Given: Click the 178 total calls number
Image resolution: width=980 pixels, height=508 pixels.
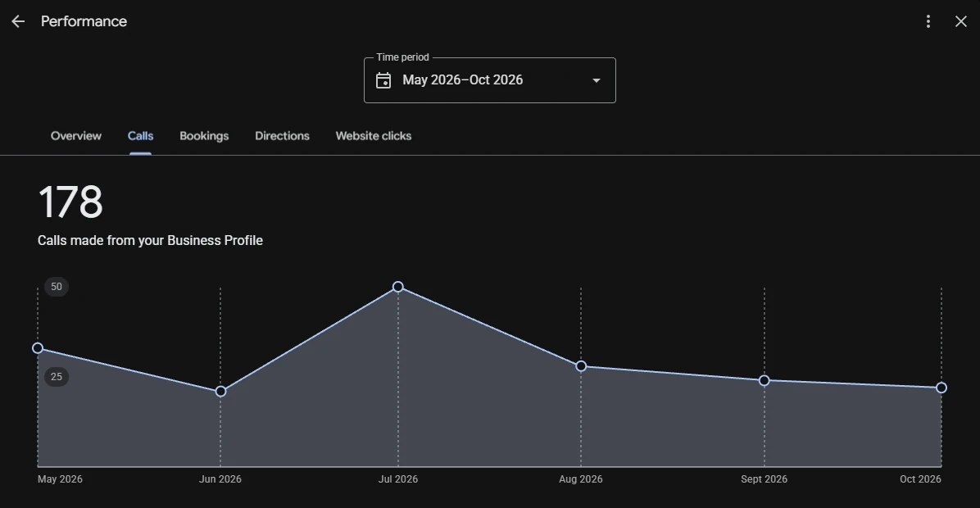Looking at the screenshot, I should click(70, 202).
